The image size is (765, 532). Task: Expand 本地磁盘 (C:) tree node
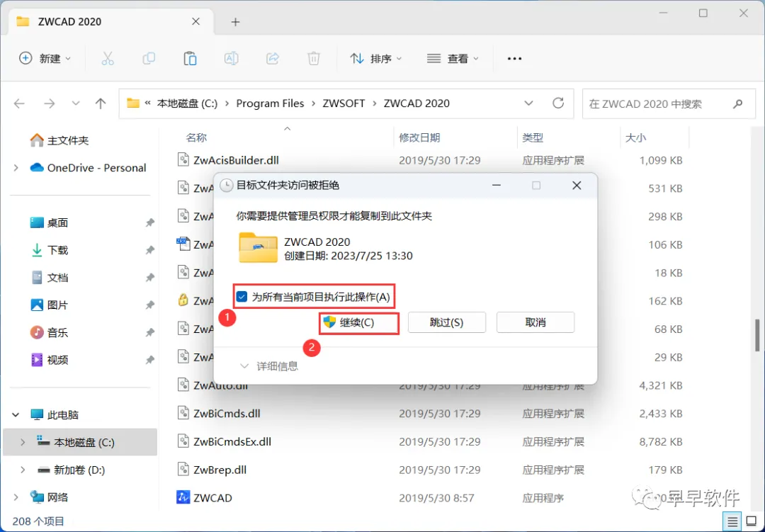23,442
